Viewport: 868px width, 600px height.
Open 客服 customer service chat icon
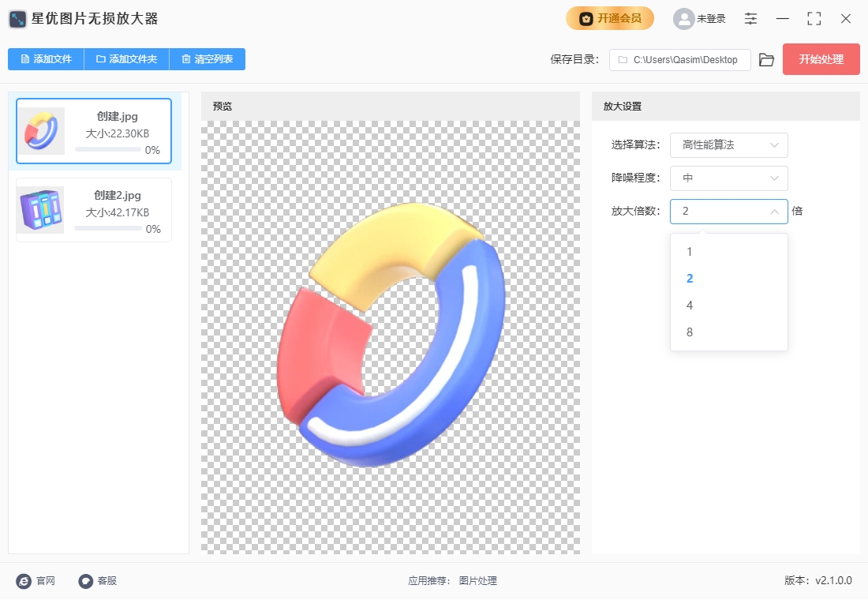pyautogui.click(x=86, y=581)
